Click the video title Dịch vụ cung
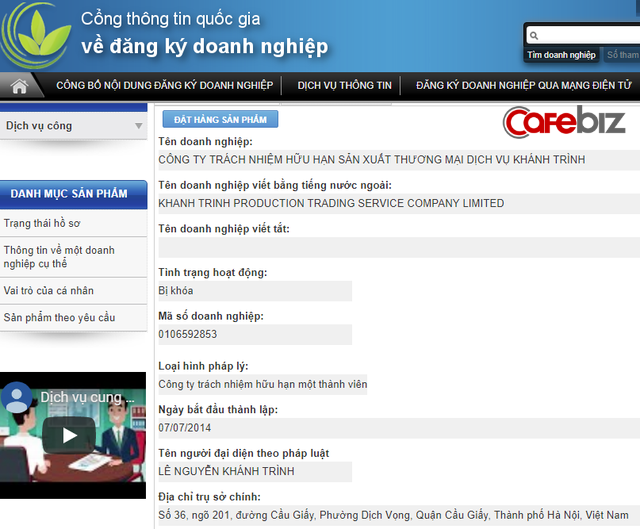This screenshot has height=529, width=640. 85,397
